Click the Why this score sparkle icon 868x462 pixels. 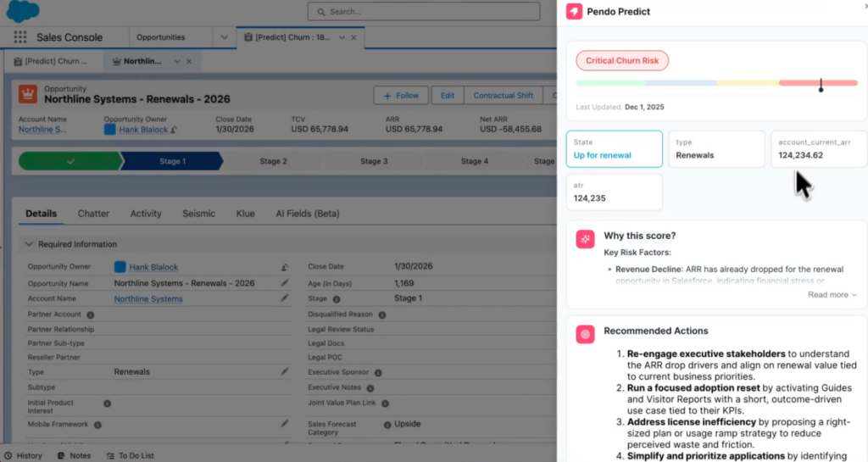tap(585, 239)
